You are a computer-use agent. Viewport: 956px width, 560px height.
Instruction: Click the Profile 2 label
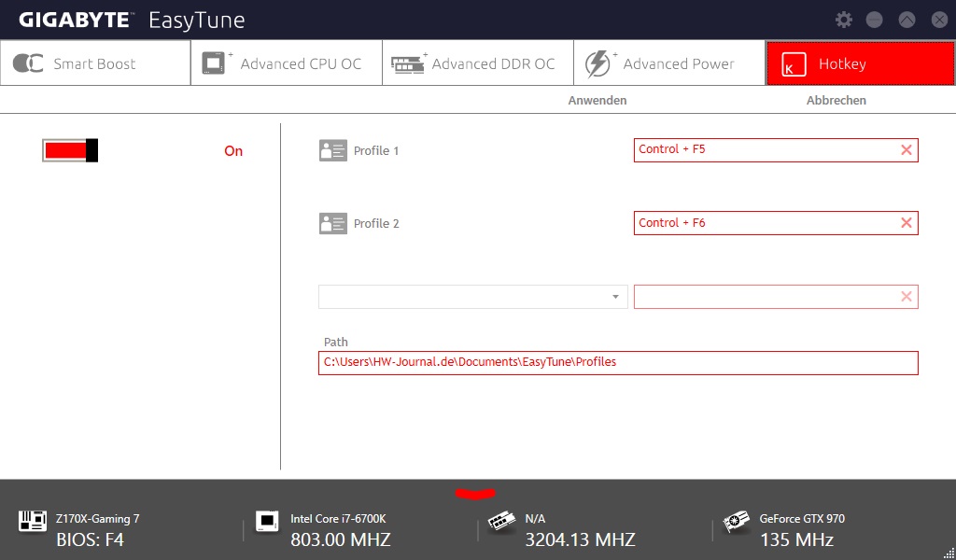point(376,224)
